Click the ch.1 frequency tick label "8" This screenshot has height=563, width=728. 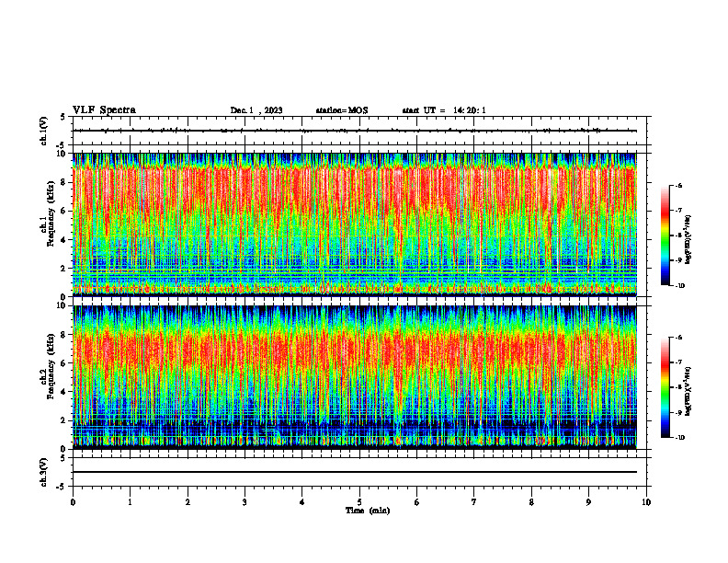click(64, 182)
